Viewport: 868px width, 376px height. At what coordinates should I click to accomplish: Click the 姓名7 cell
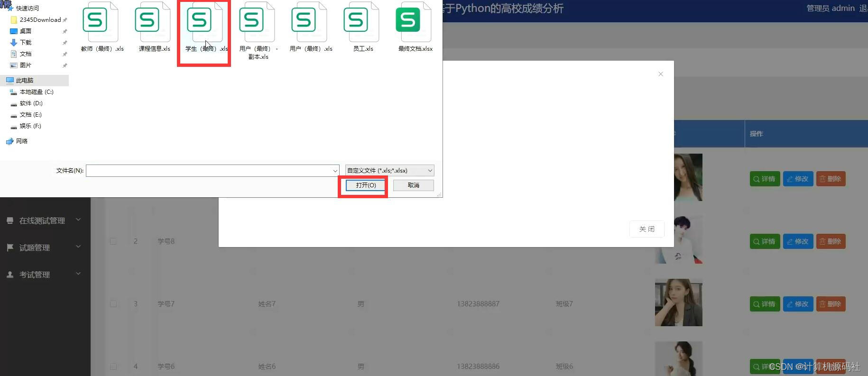(x=267, y=303)
